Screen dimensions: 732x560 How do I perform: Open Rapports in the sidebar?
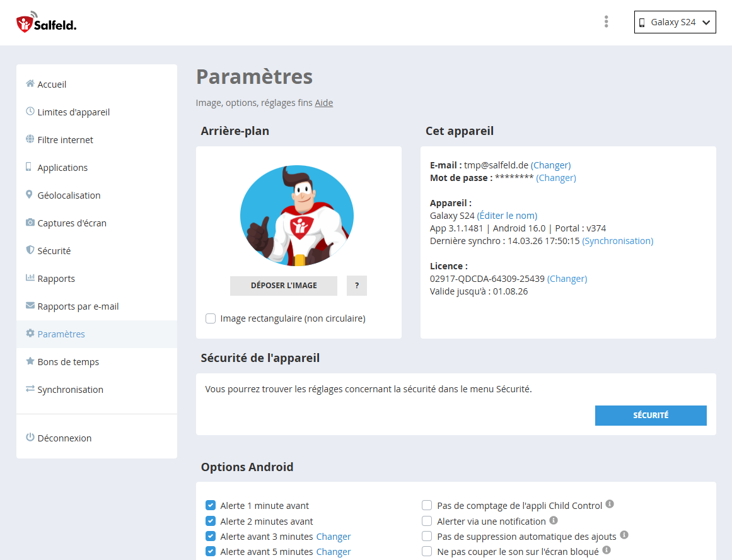tap(56, 279)
